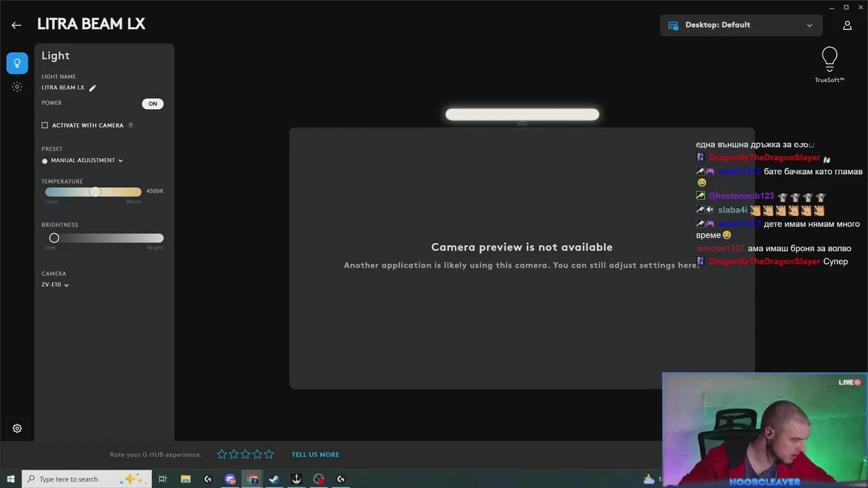The width and height of the screenshot is (868, 488).
Task: Click the Brightness slider handle
Action: [x=54, y=238]
